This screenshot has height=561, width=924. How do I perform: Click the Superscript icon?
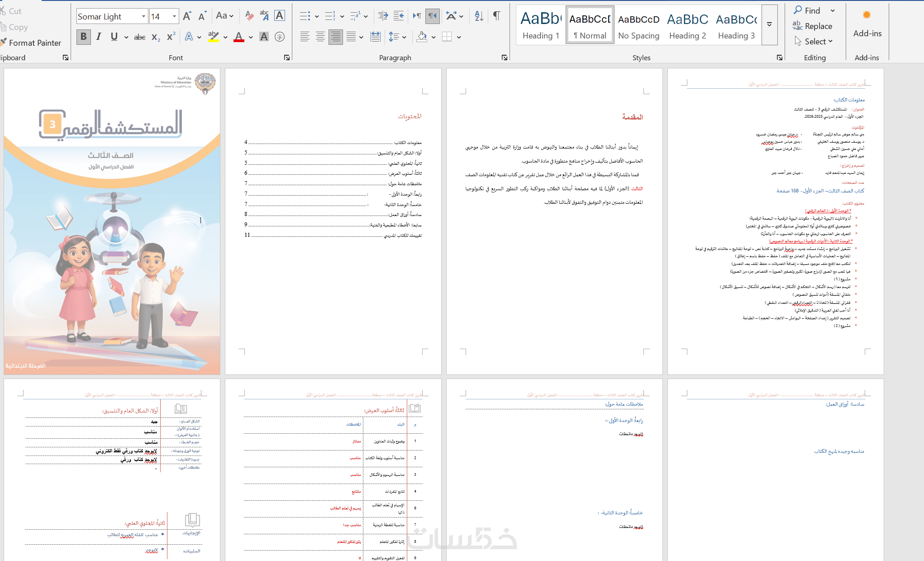171,37
